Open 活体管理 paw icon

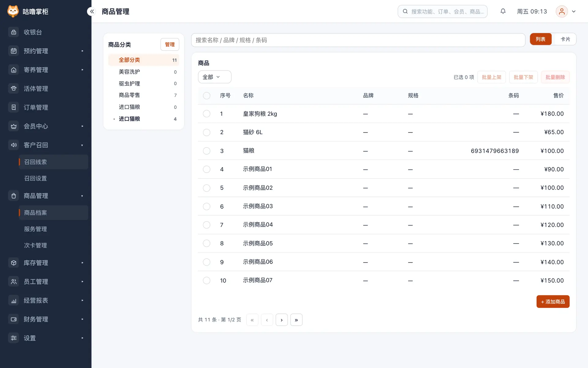coord(14,89)
